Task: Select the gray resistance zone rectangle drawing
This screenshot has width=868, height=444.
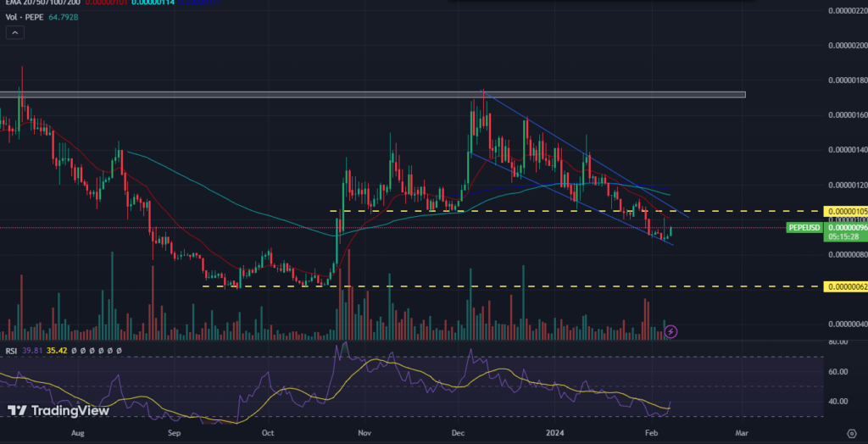Action: pyautogui.click(x=373, y=95)
